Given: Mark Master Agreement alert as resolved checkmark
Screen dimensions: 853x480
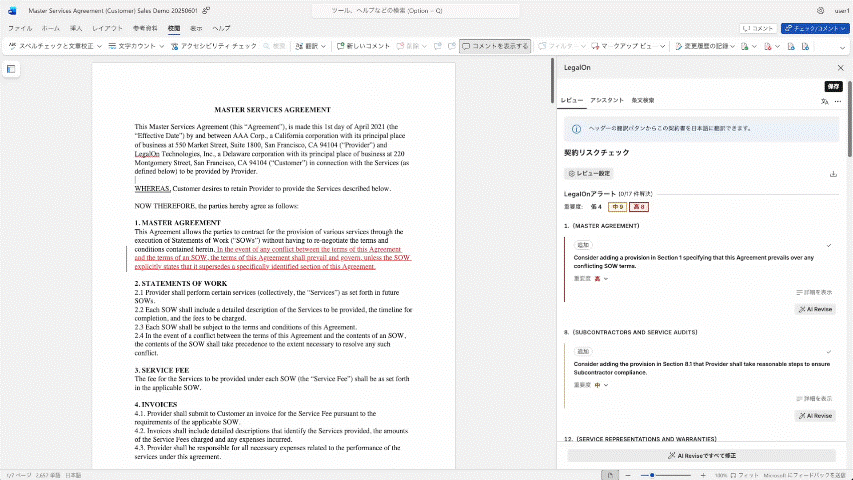Looking at the screenshot, I should (x=829, y=245).
